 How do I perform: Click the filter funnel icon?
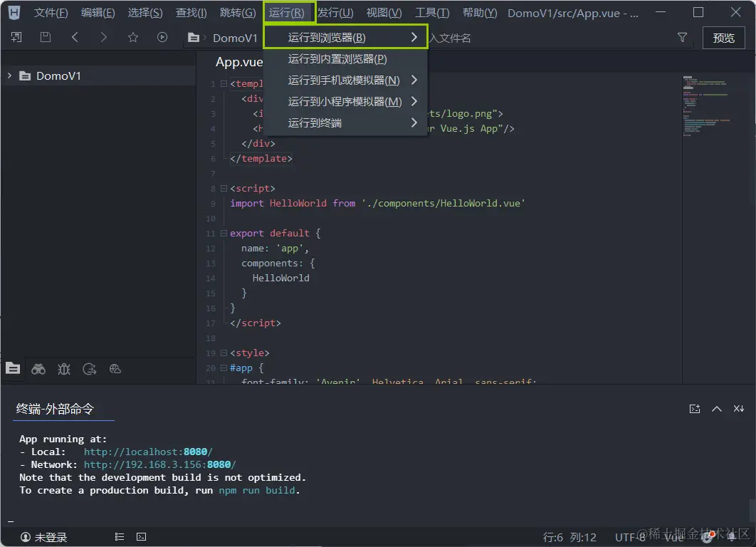pos(682,37)
